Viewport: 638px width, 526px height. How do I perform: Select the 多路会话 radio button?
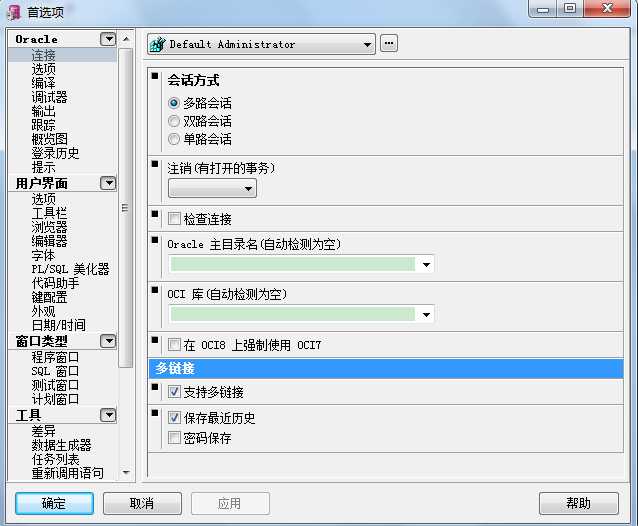(x=174, y=103)
